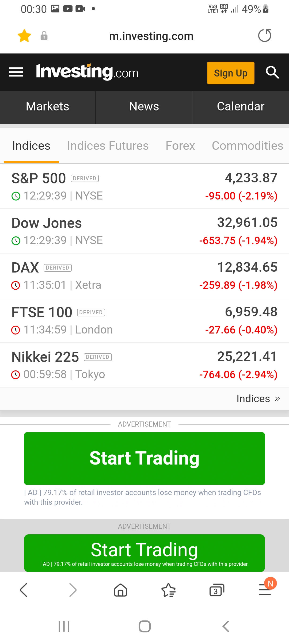Open the Markets section

[48, 106]
